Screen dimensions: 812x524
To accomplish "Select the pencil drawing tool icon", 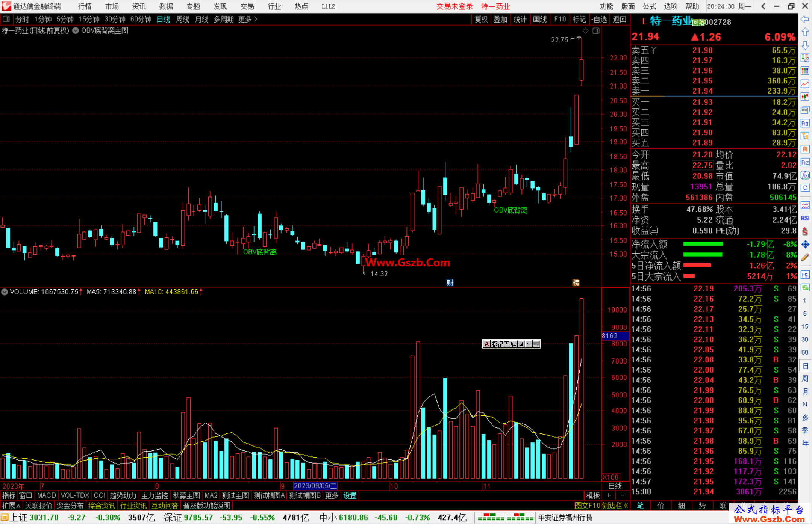I will (805, 257).
